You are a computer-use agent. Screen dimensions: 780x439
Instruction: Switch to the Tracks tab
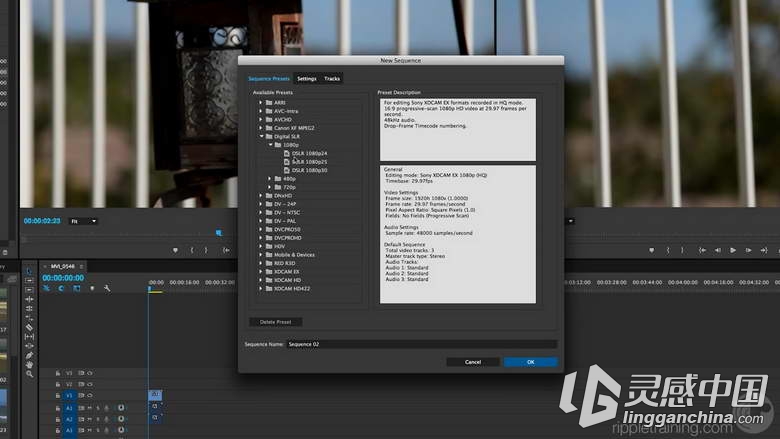(x=332, y=79)
